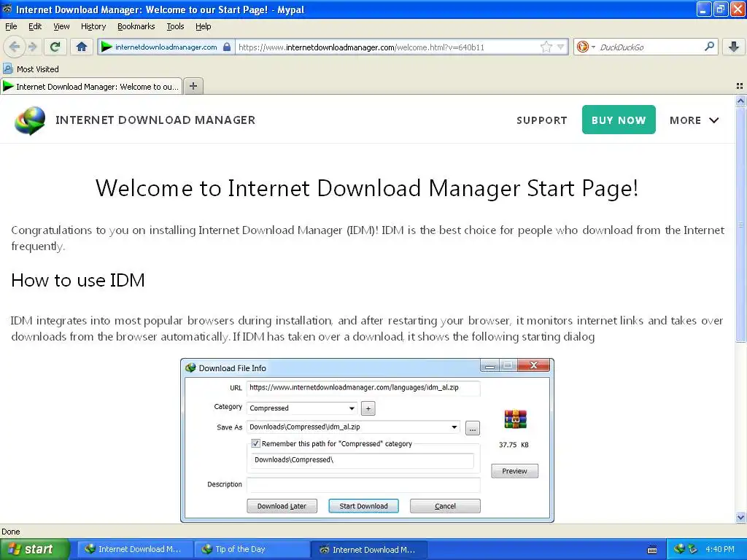Screen dimensions: 747x560
Task: Switch to the Mypal browser taskbar button
Action: pos(368,549)
